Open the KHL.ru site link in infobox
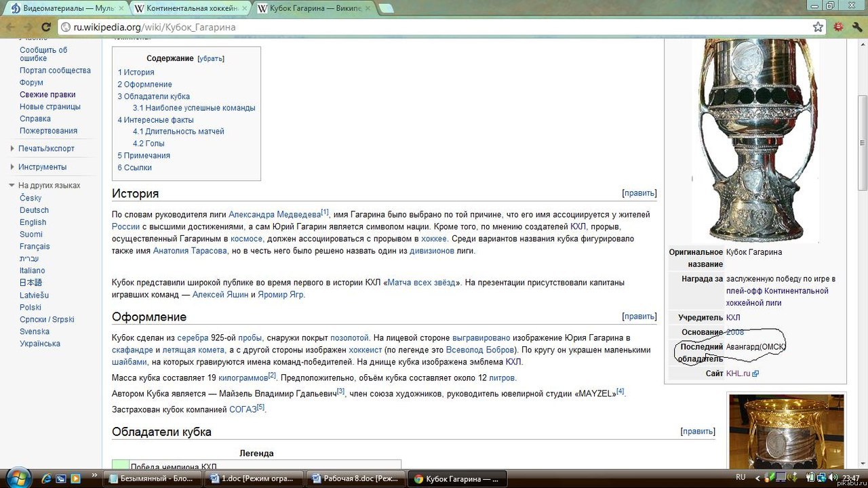The width and height of the screenshot is (868, 488). [x=738, y=373]
